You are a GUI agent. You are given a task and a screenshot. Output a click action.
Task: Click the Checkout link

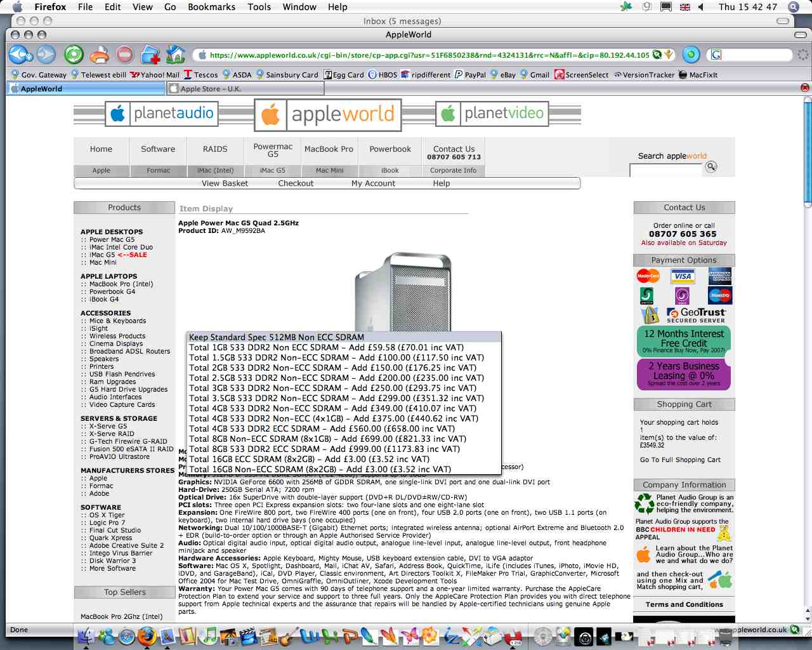pyautogui.click(x=296, y=183)
